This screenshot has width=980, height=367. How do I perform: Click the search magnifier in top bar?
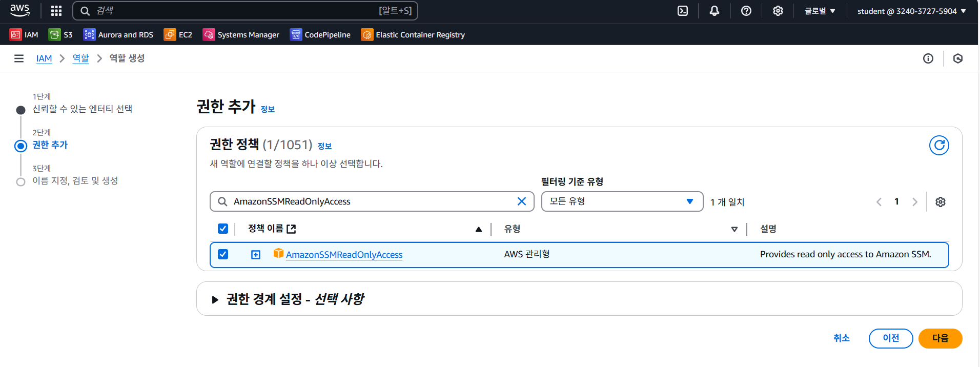pos(85,11)
